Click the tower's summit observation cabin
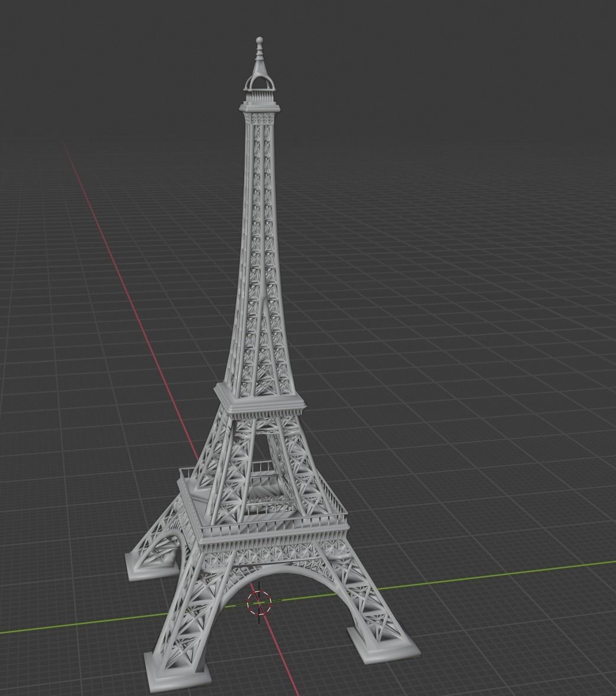The image size is (616, 696). tap(260, 100)
